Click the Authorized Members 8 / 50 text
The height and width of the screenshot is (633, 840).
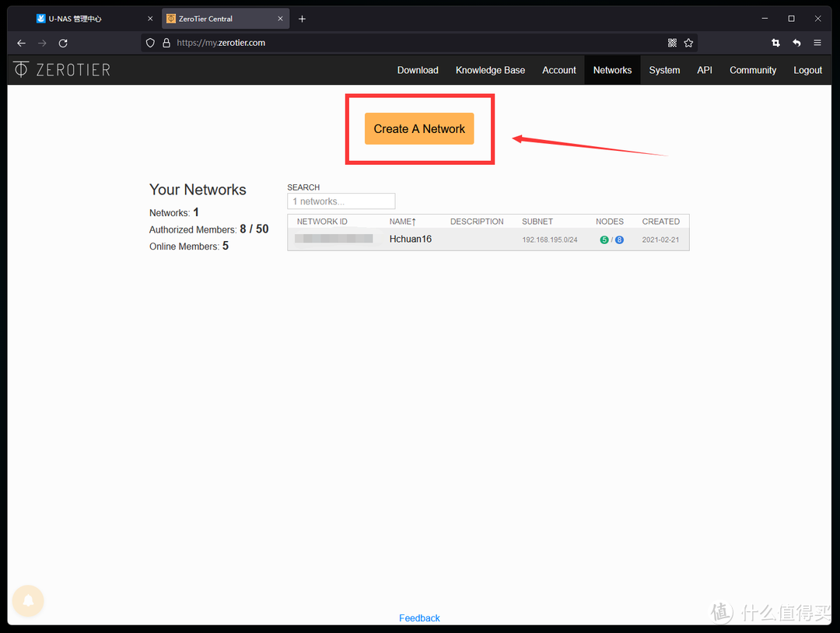209,229
